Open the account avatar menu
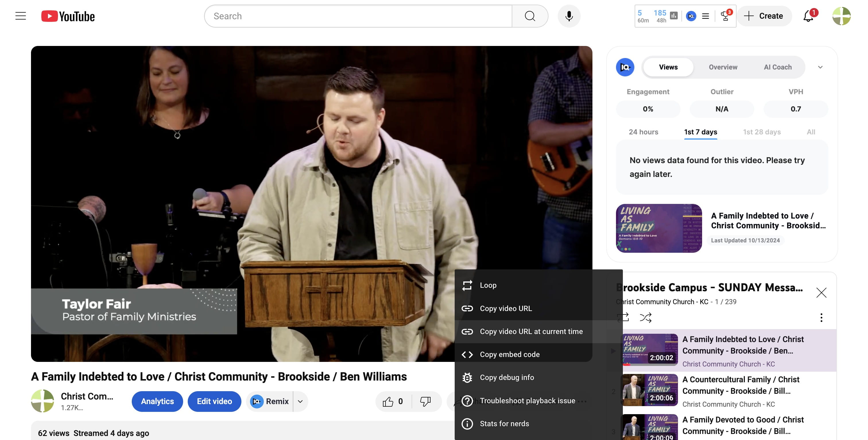Viewport: 868px width, 440px height. (841, 16)
